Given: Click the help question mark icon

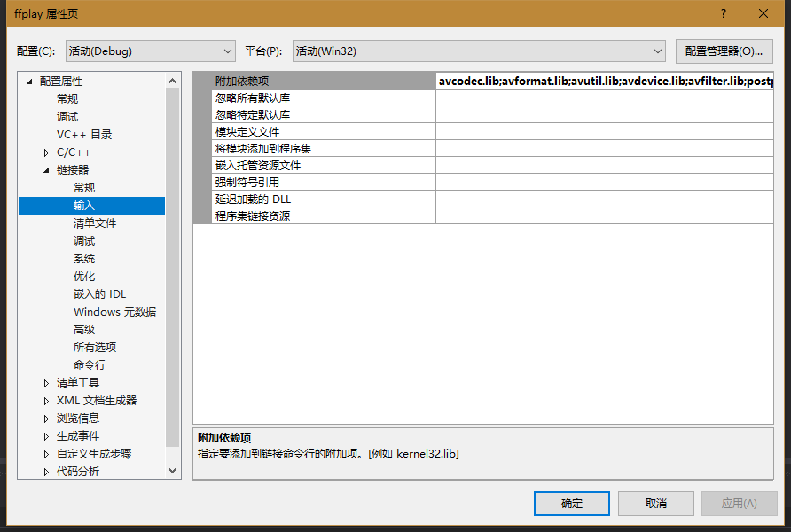Looking at the screenshot, I should pyautogui.click(x=725, y=13).
